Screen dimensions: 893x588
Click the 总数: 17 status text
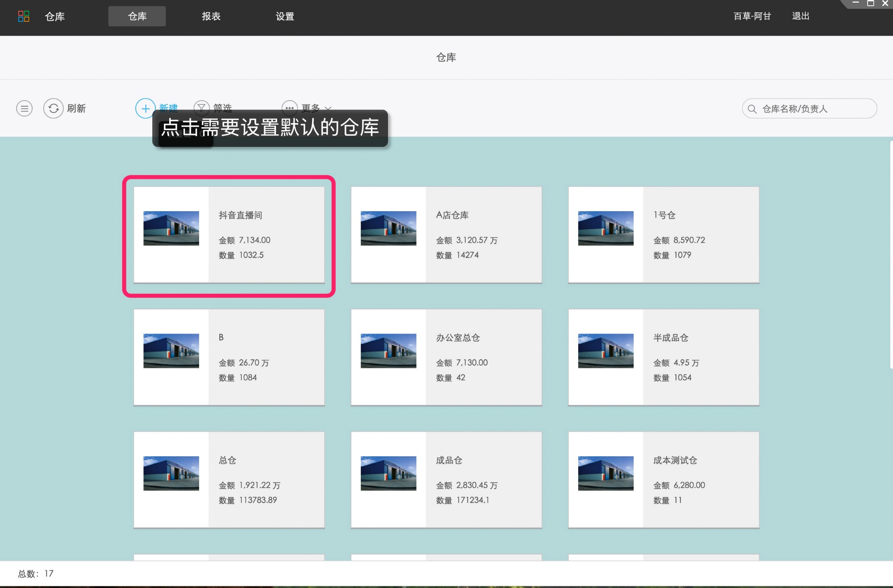coord(36,574)
